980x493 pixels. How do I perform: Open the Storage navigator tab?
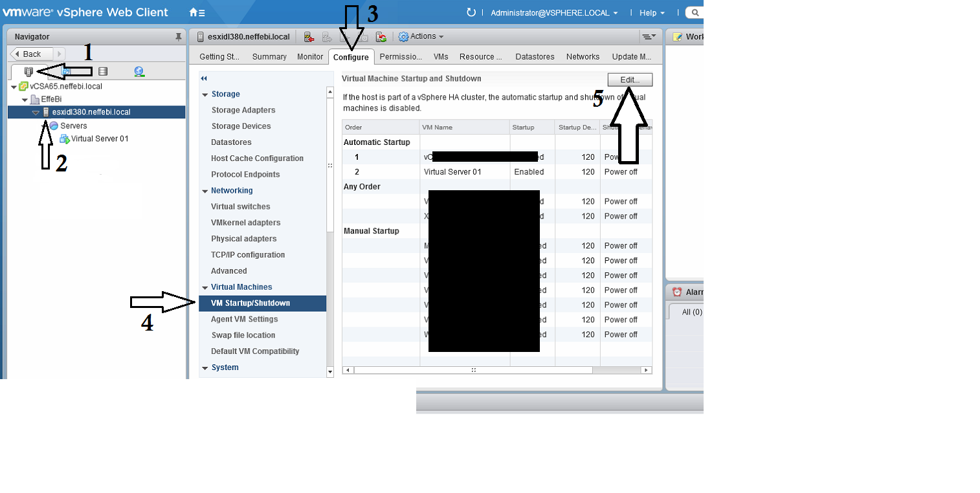click(103, 71)
